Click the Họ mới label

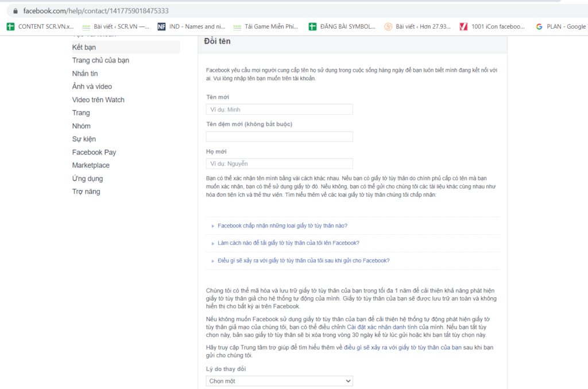[x=216, y=151]
